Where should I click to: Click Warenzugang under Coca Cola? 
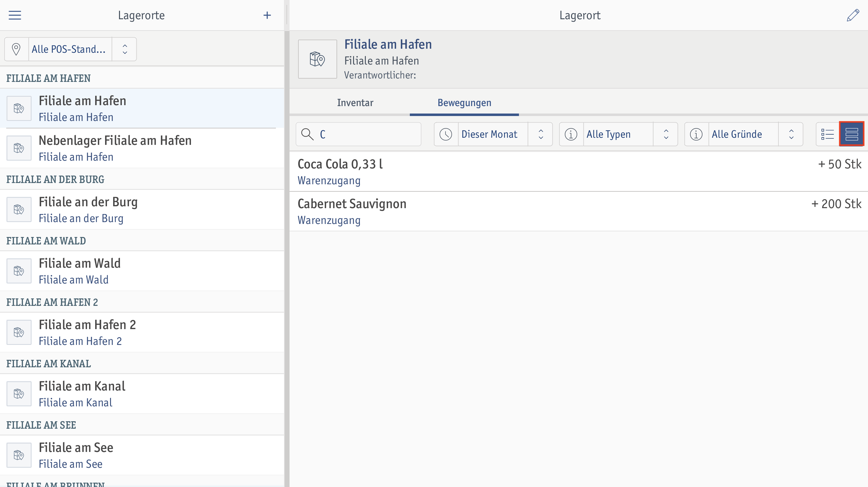click(x=329, y=181)
